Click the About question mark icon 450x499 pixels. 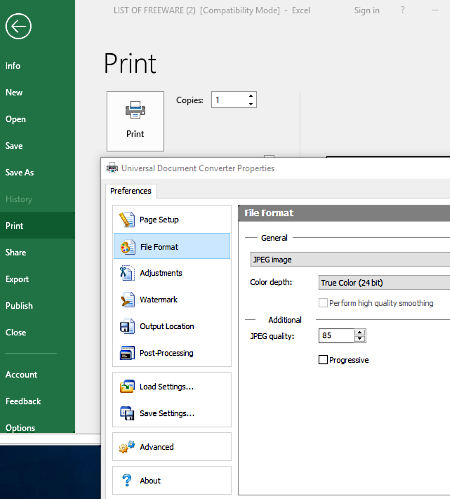tap(127, 480)
